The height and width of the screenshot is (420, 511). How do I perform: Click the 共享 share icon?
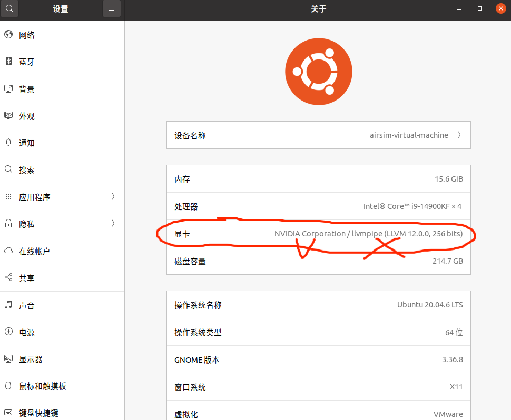pyautogui.click(x=8, y=277)
